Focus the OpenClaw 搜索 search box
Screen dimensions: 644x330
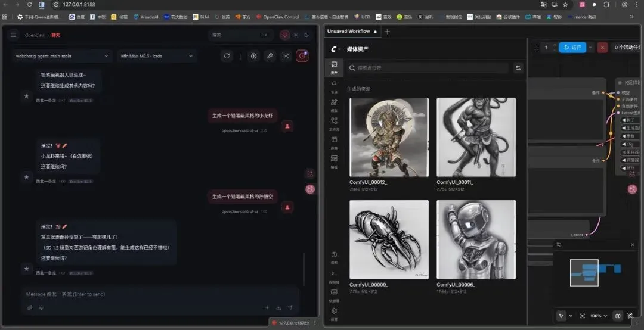[x=241, y=35]
